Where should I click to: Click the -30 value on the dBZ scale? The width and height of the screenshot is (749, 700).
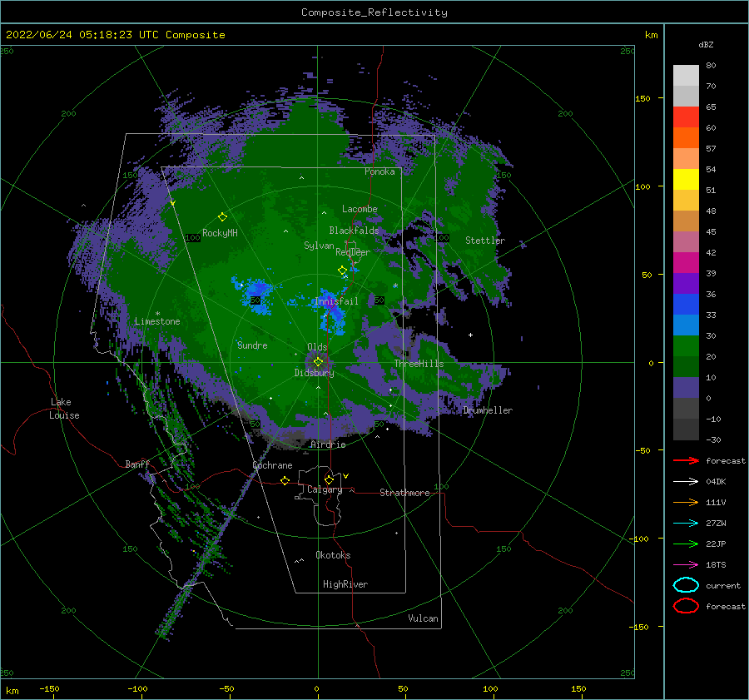point(713,439)
